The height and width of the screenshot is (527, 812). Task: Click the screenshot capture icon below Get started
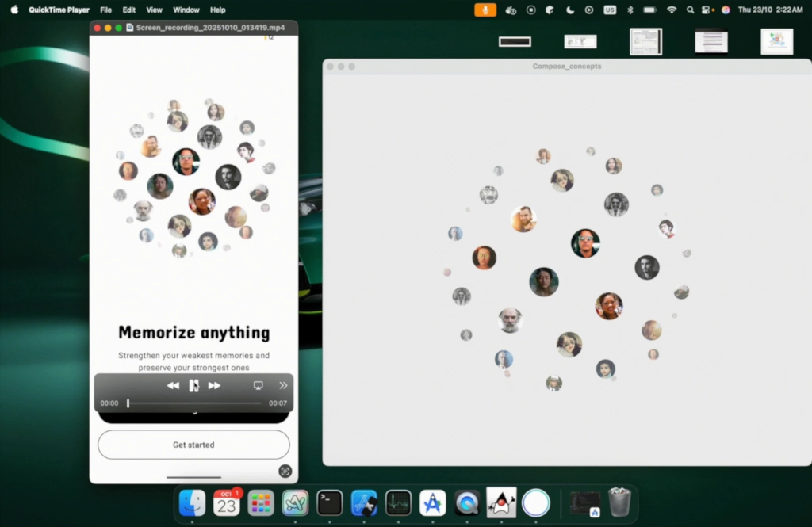point(285,471)
